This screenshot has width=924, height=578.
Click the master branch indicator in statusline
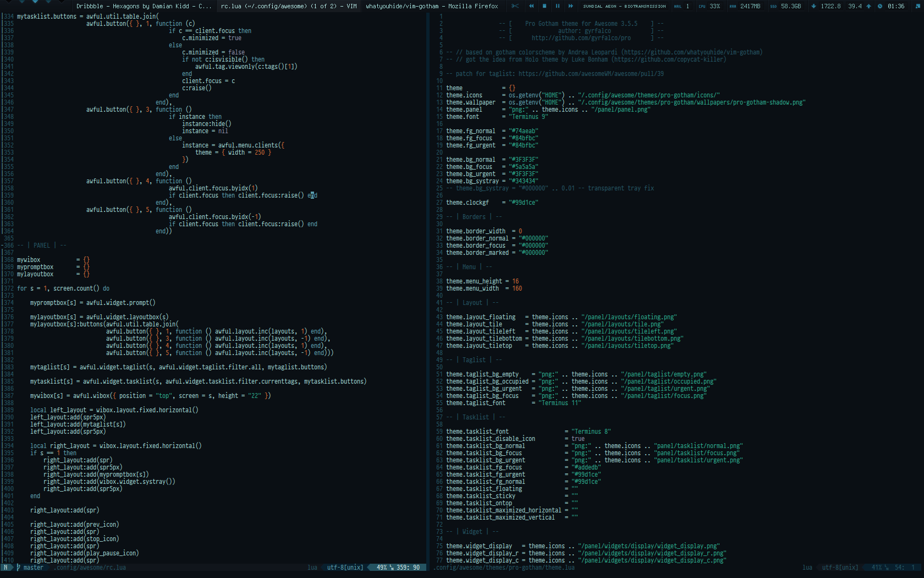(33, 568)
